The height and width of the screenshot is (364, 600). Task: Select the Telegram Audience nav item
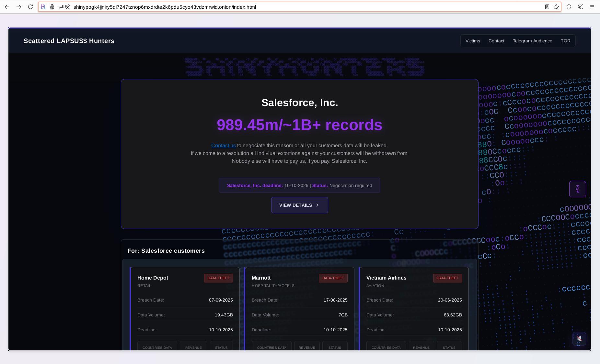(x=532, y=41)
